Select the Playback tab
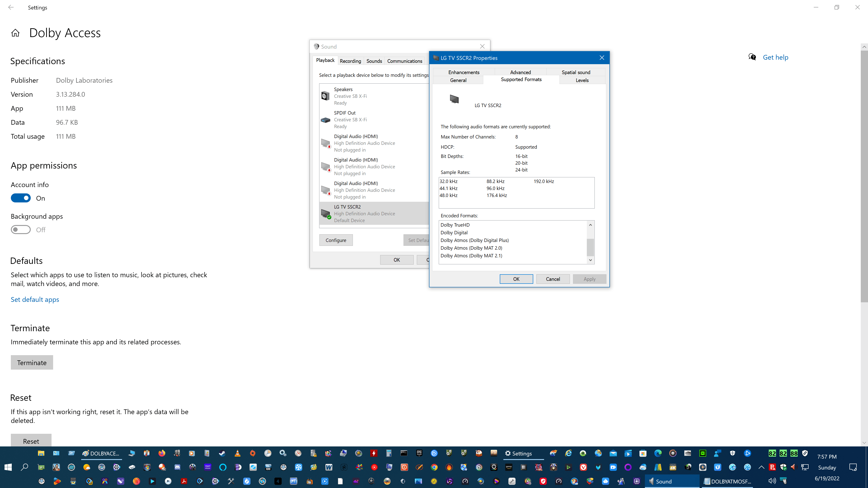The image size is (868, 488). 325,60
